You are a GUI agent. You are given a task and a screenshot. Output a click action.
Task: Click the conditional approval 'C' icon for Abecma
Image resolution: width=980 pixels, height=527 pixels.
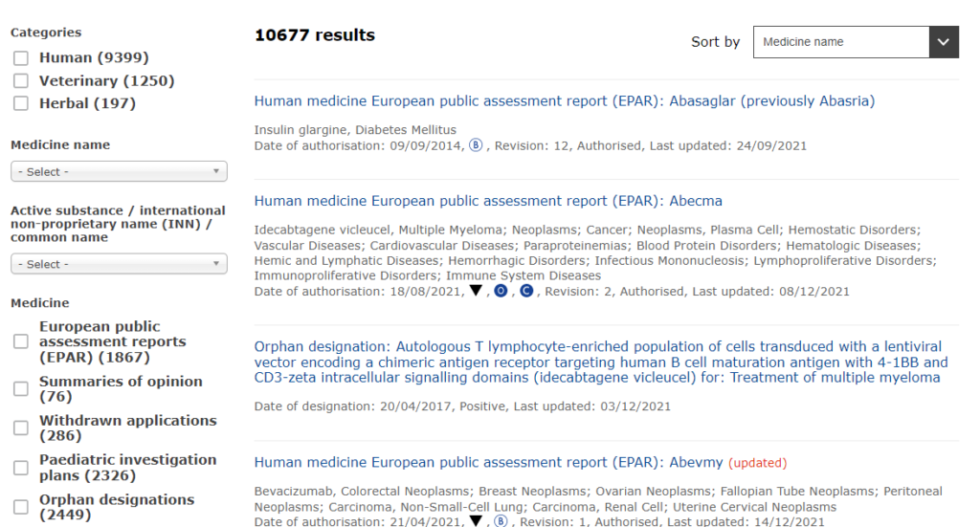525,291
